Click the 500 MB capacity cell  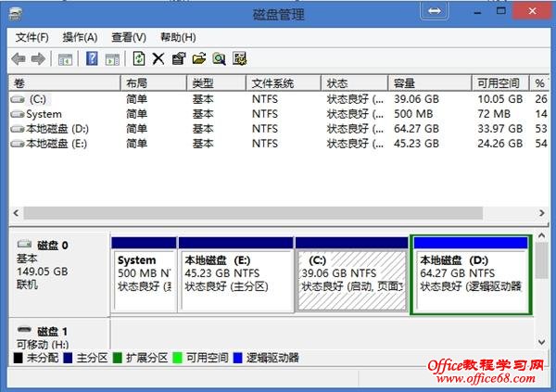click(413, 114)
